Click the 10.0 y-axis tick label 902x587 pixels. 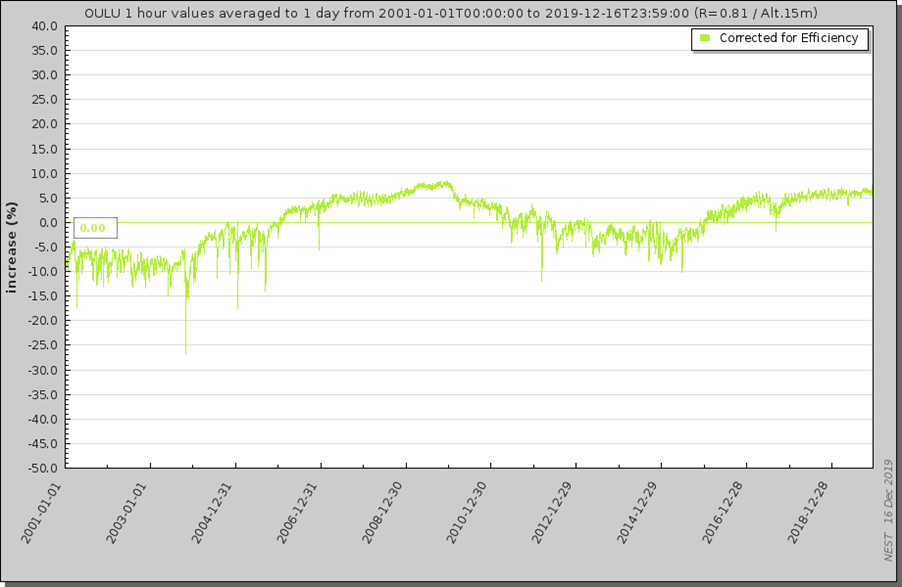tap(44, 174)
